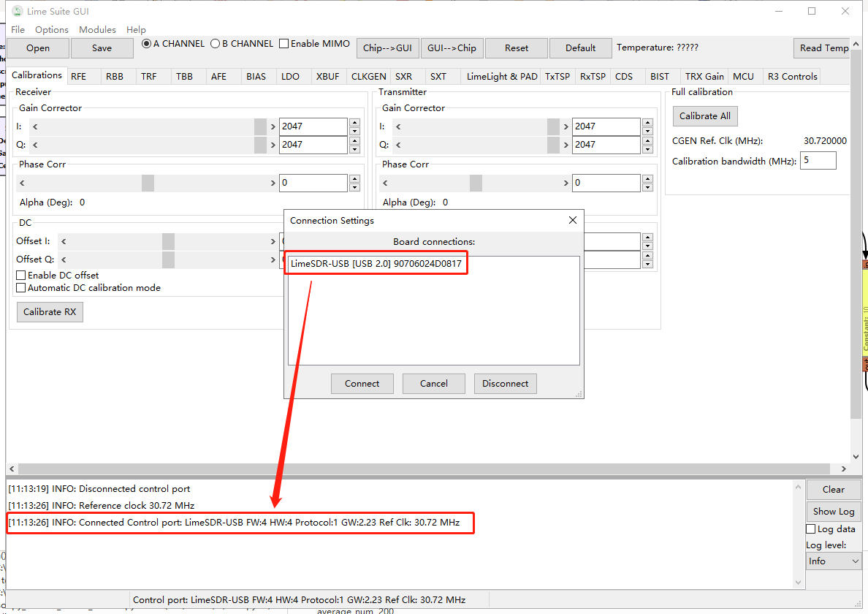Increment Receiver Gain I spinner up
Screen dimensions: 868x614
(355, 122)
